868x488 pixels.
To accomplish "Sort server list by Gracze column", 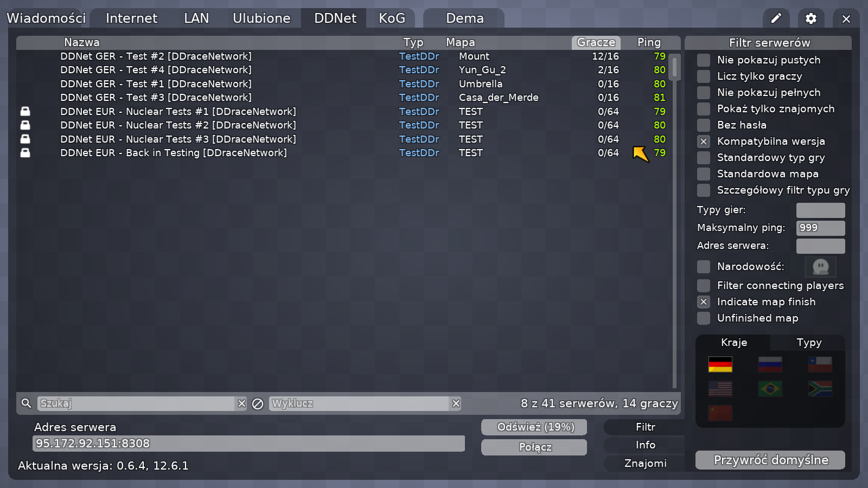I will tap(596, 42).
